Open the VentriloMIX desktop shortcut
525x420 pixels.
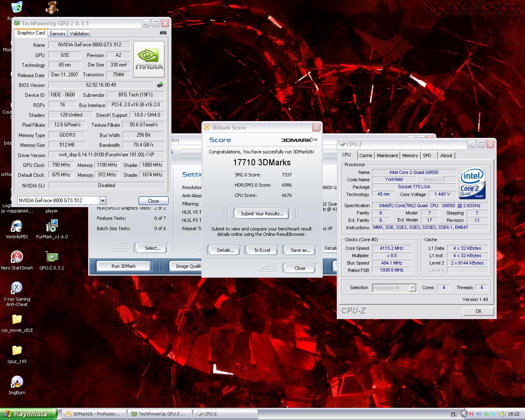(x=17, y=230)
